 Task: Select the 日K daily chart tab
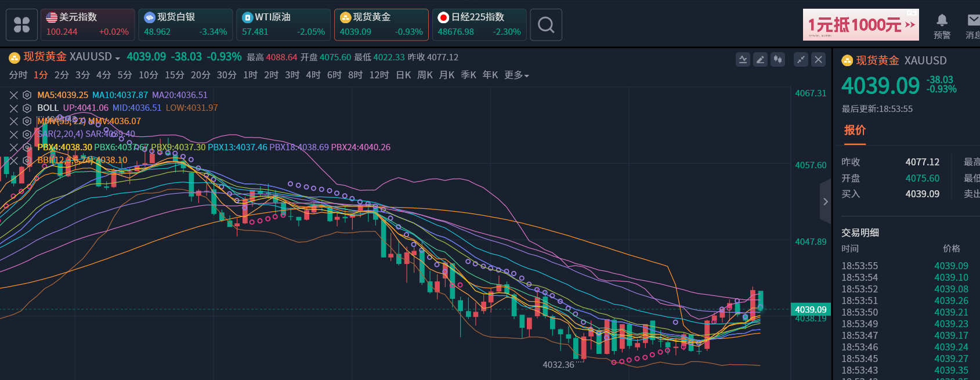[x=403, y=75]
